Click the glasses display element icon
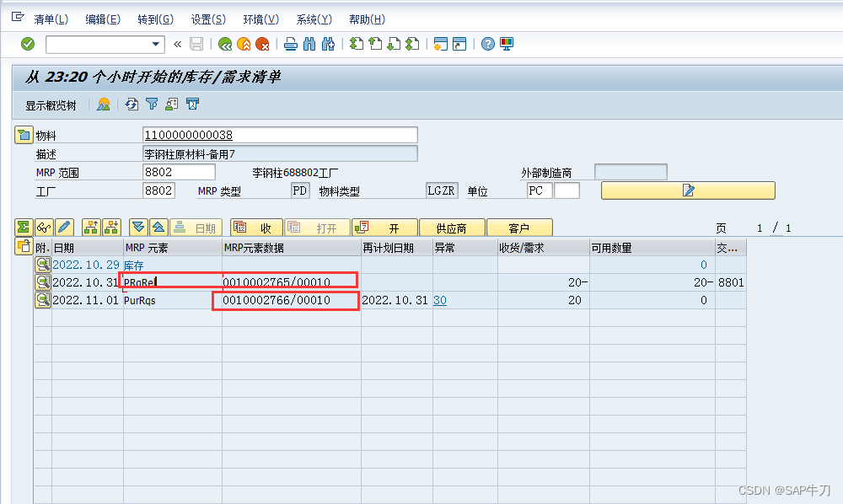Image resolution: width=843 pixels, height=504 pixels. click(44, 228)
